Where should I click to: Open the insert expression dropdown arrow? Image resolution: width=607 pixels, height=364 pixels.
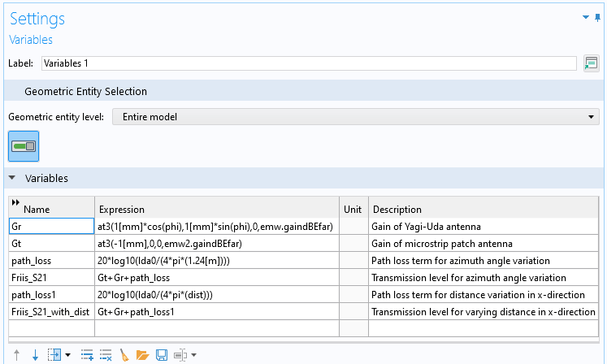tap(67, 355)
